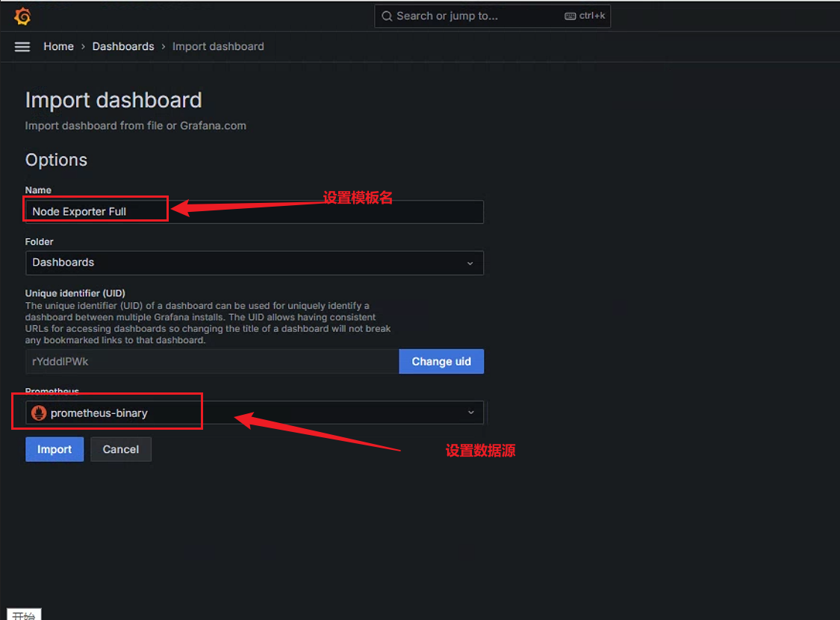The height and width of the screenshot is (620, 840).
Task: Expand the Folder dropdown
Action: [x=255, y=263]
